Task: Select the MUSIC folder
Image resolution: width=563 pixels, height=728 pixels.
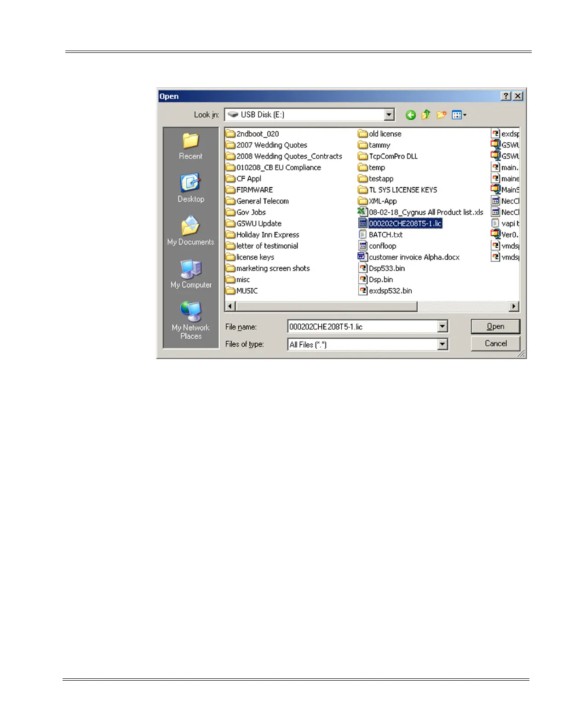Action: point(241,291)
